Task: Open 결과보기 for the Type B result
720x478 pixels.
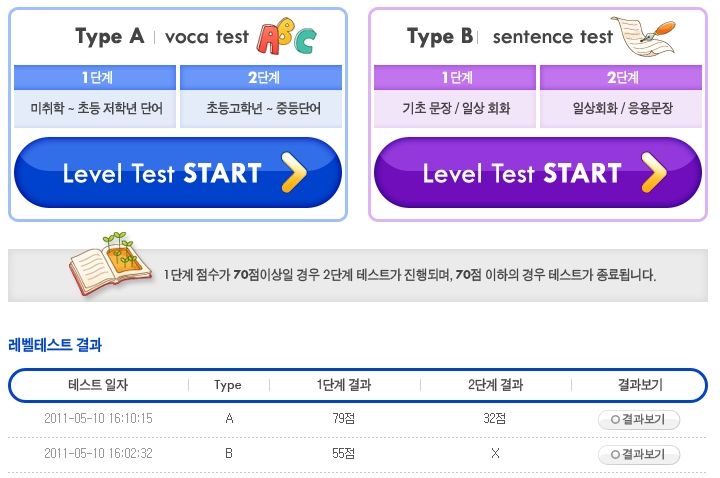Action: pos(639,455)
